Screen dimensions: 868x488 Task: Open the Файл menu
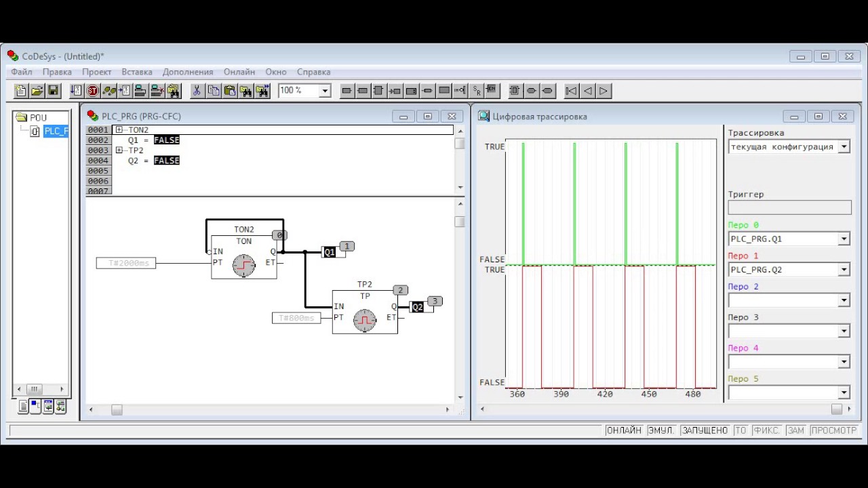pyautogui.click(x=22, y=72)
